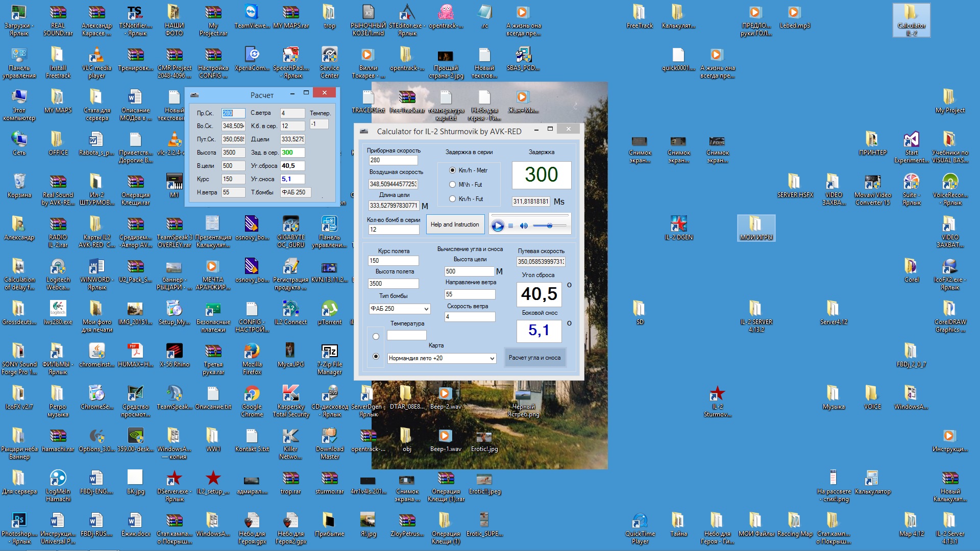Open the 7-Zip File Manager icon
This screenshot has height=551, width=980.
tap(329, 352)
